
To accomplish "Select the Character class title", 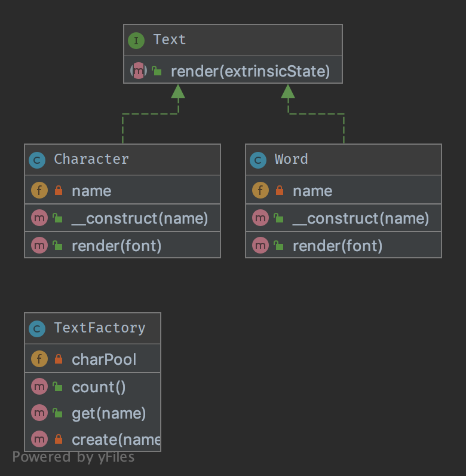I will coord(91,160).
